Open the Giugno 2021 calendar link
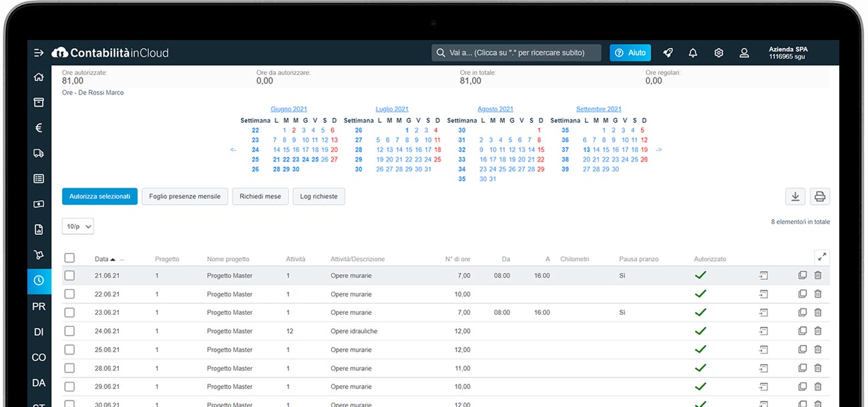 (288, 109)
